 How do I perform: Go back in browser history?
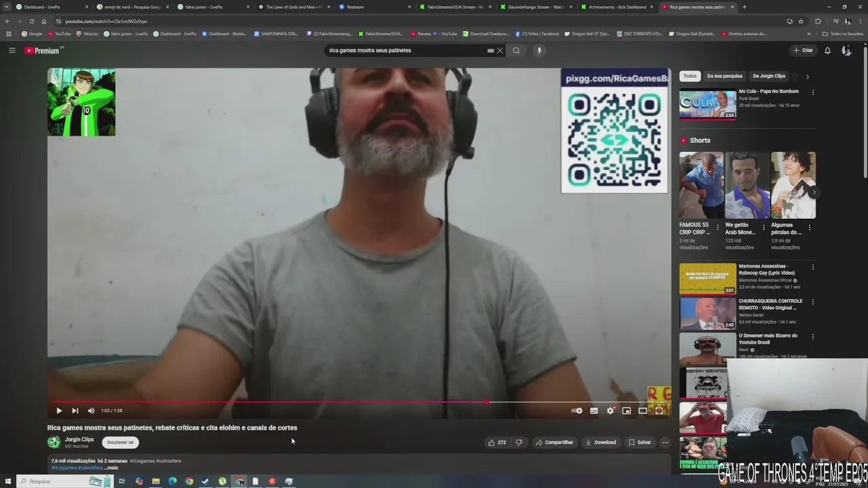tap(7, 21)
